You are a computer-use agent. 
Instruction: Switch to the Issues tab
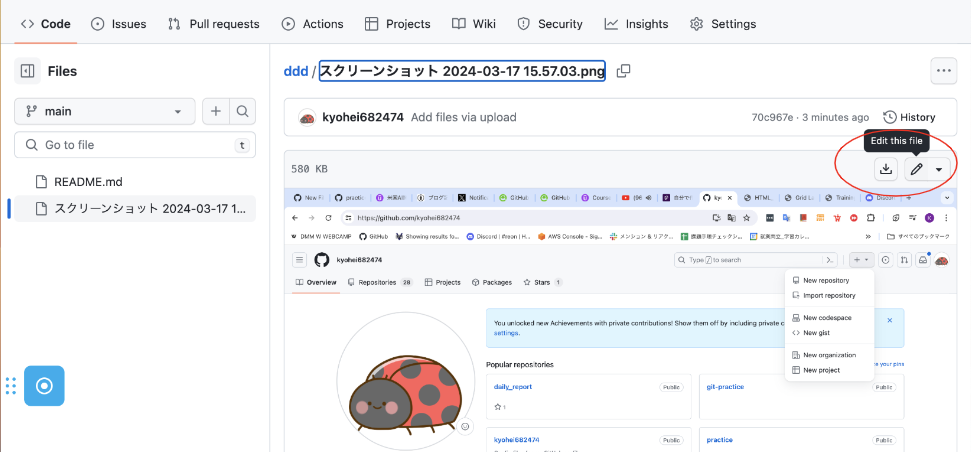pos(118,24)
